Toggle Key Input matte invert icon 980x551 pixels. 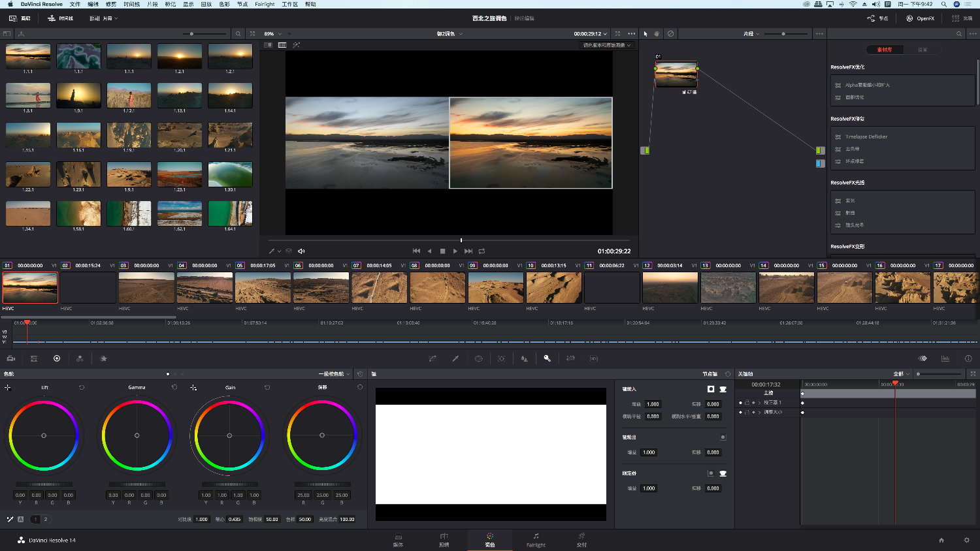[x=711, y=389]
